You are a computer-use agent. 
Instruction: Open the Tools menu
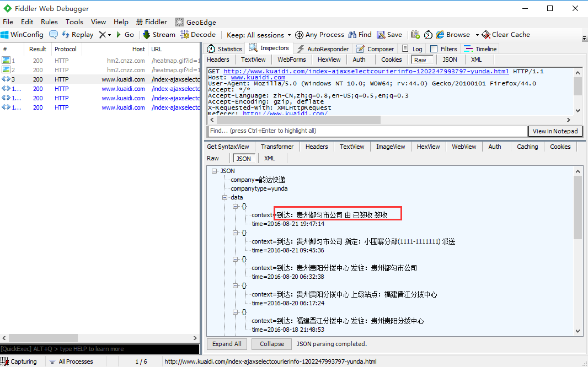click(x=74, y=22)
